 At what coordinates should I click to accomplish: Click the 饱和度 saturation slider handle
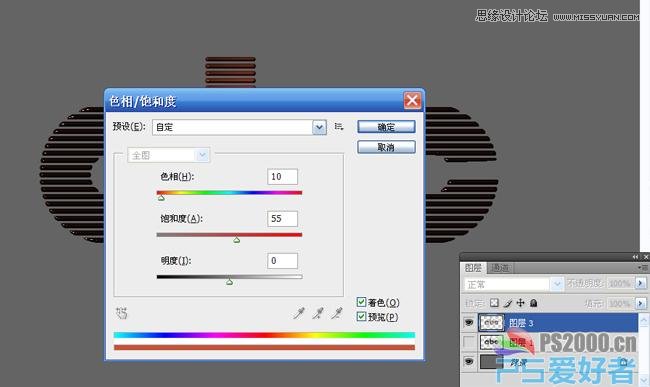(x=236, y=240)
